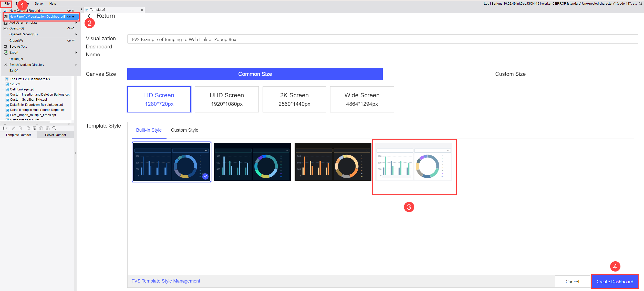
Task: Click the delete dataset trash icon
Action: click(x=20, y=128)
